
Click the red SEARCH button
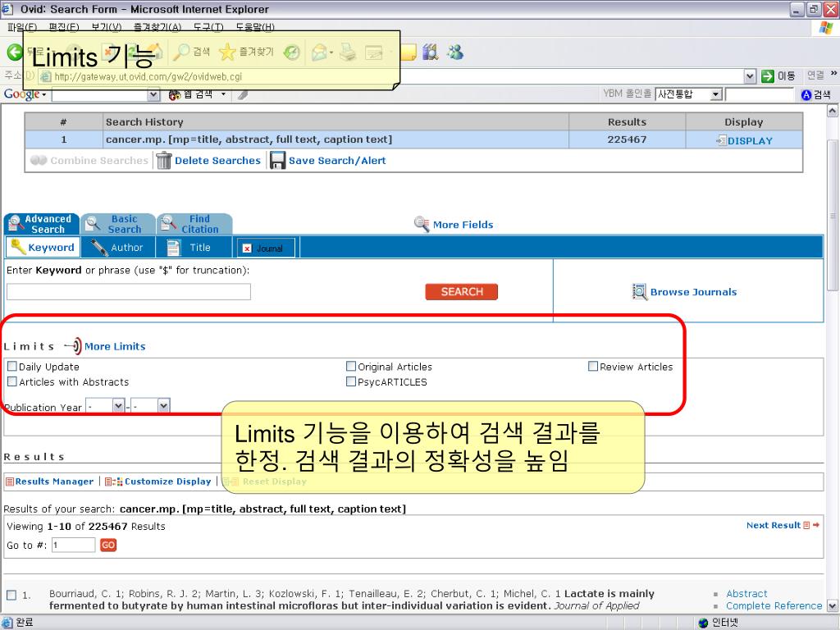click(x=461, y=292)
